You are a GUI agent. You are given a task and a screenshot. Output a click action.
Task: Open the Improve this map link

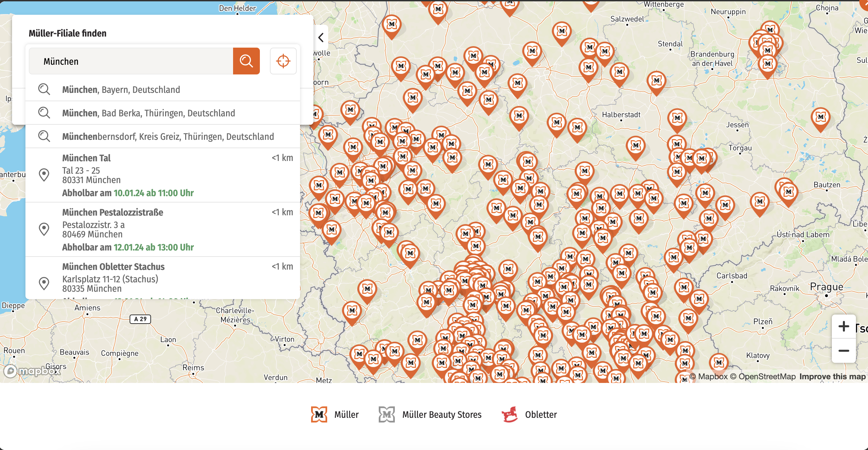[832, 377]
